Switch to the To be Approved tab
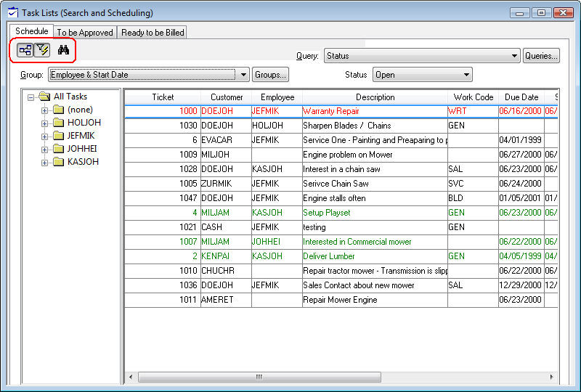The width and height of the screenshot is (581, 392). pyautogui.click(x=85, y=33)
